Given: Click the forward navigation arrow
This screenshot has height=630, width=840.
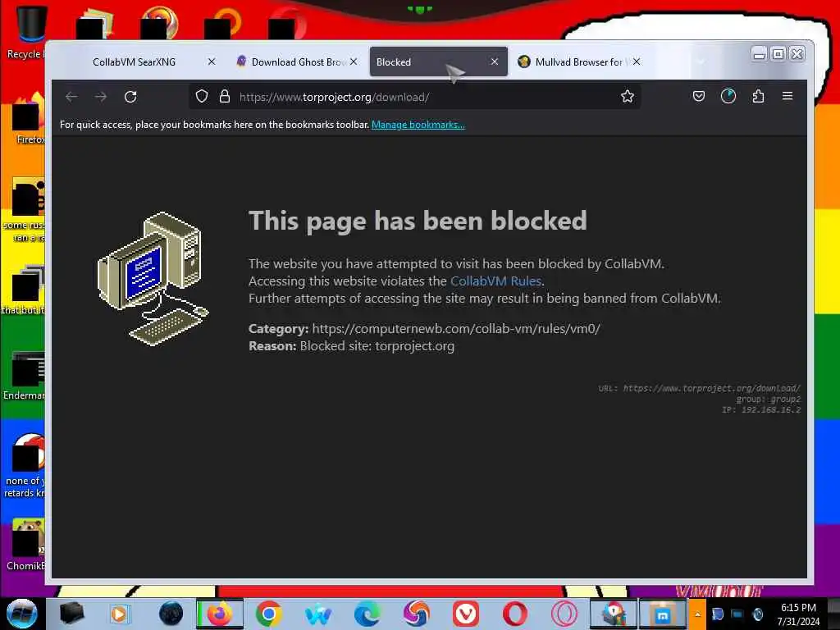Looking at the screenshot, I should tap(101, 97).
